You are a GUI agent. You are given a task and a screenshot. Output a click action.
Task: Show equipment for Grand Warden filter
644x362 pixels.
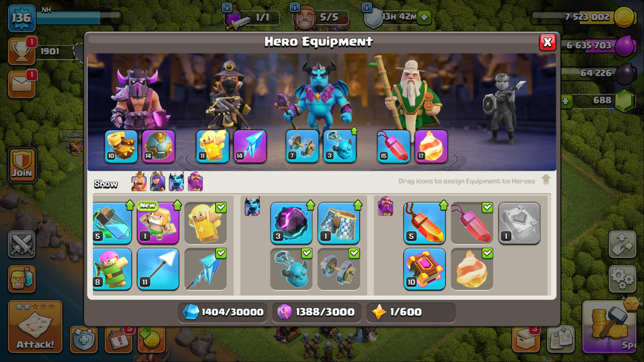click(x=195, y=182)
